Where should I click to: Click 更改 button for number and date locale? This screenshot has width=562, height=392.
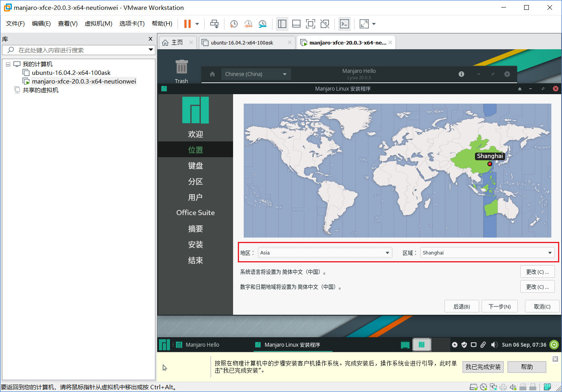pos(538,287)
